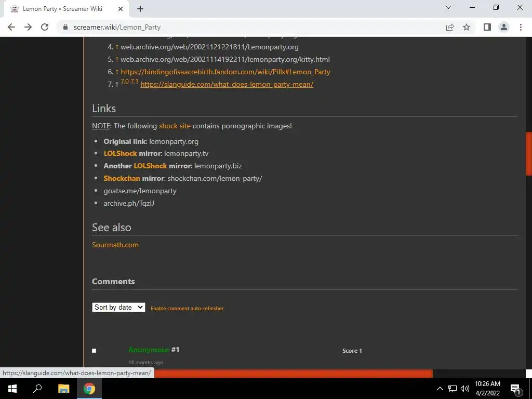
Task: Jump up via reference 6 arrow
Action: click(117, 72)
